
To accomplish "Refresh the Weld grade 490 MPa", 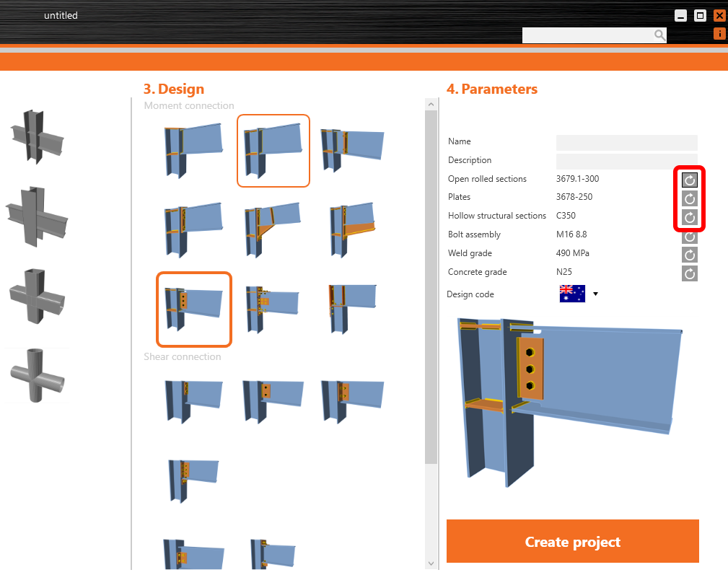I will tap(689, 255).
